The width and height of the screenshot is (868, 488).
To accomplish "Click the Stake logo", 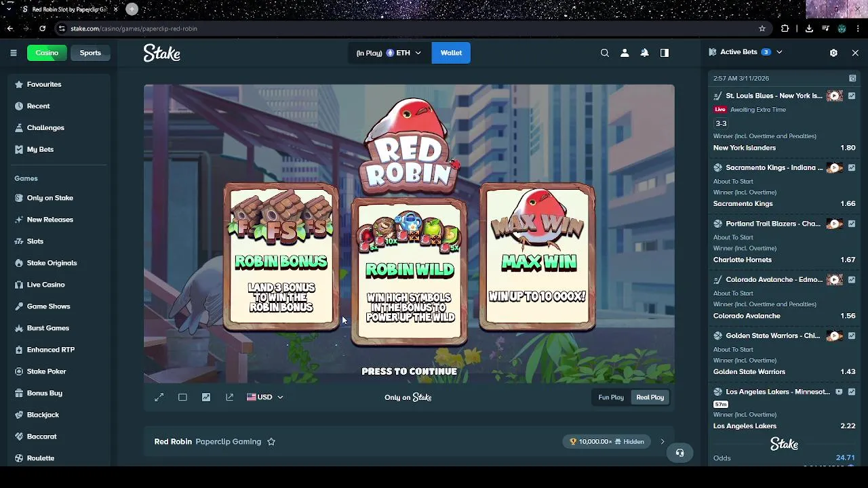I will (161, 53).
